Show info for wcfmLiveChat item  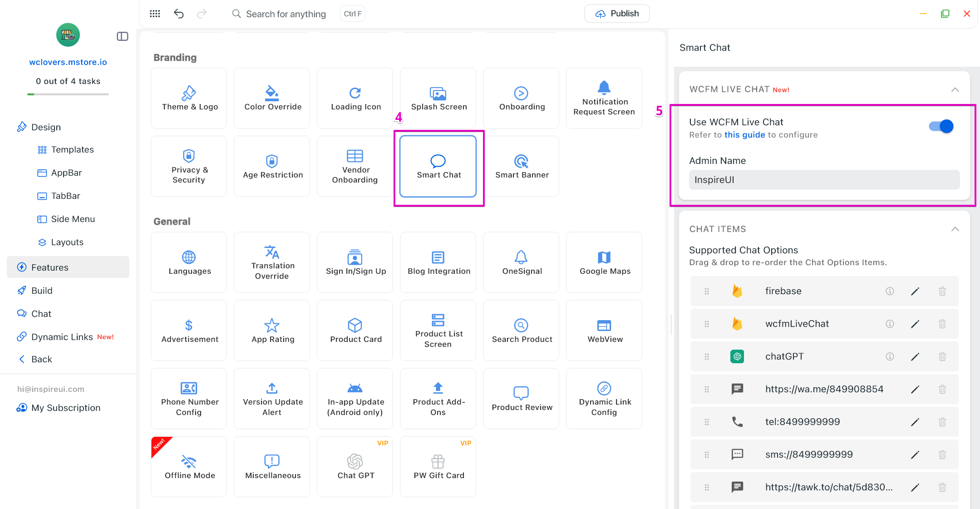(x=889, y=324)
